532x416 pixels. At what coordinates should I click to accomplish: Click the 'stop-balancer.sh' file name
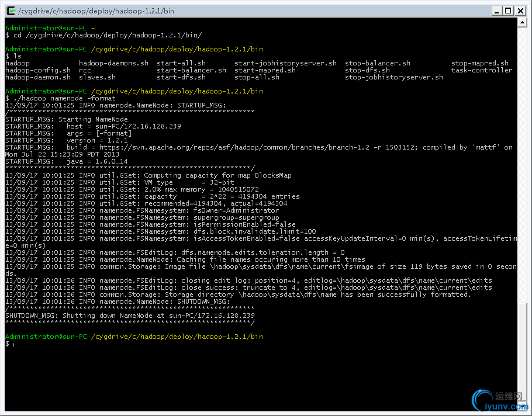[378, 63]
